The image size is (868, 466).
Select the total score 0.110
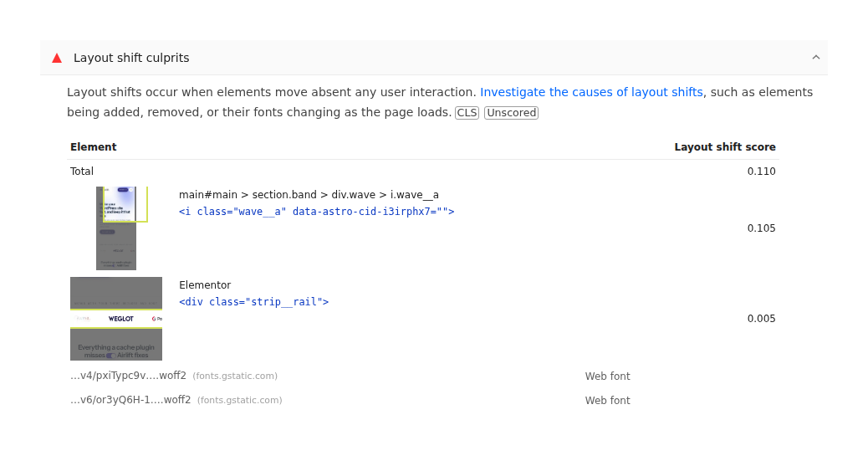[x=761, y=172]
